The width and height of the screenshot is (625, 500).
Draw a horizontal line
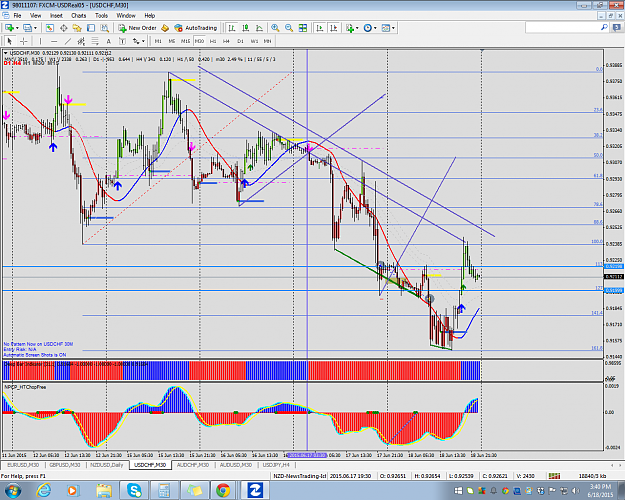point(54,41)
